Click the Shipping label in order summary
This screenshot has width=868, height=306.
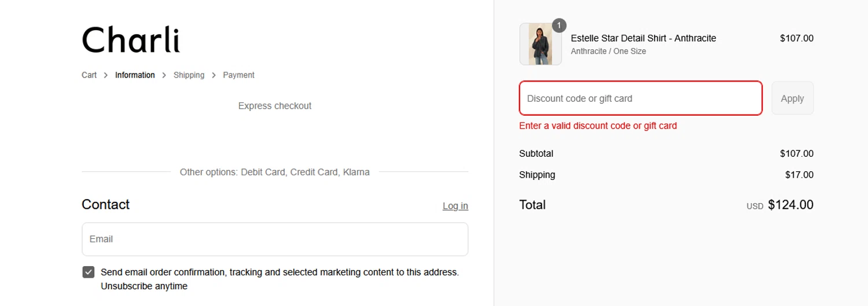click(x=537, y=175)
